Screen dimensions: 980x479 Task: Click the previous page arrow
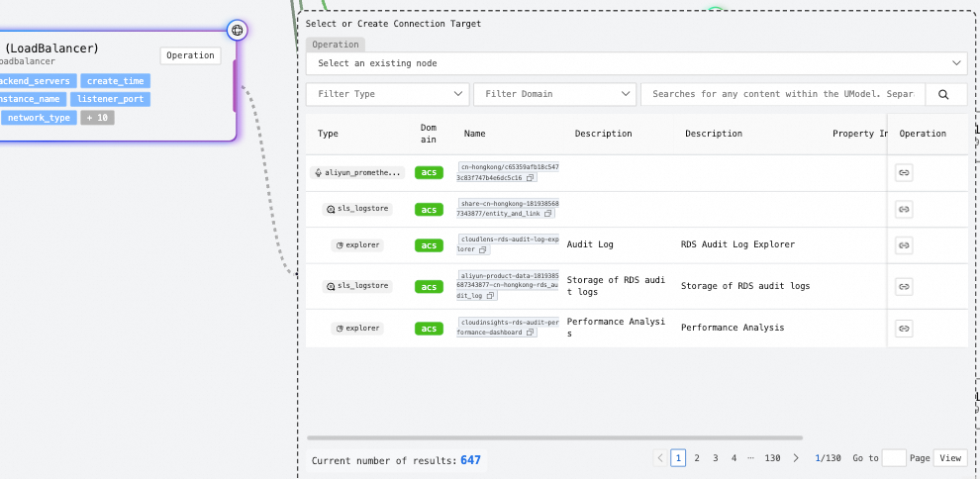tap(660, 458)
